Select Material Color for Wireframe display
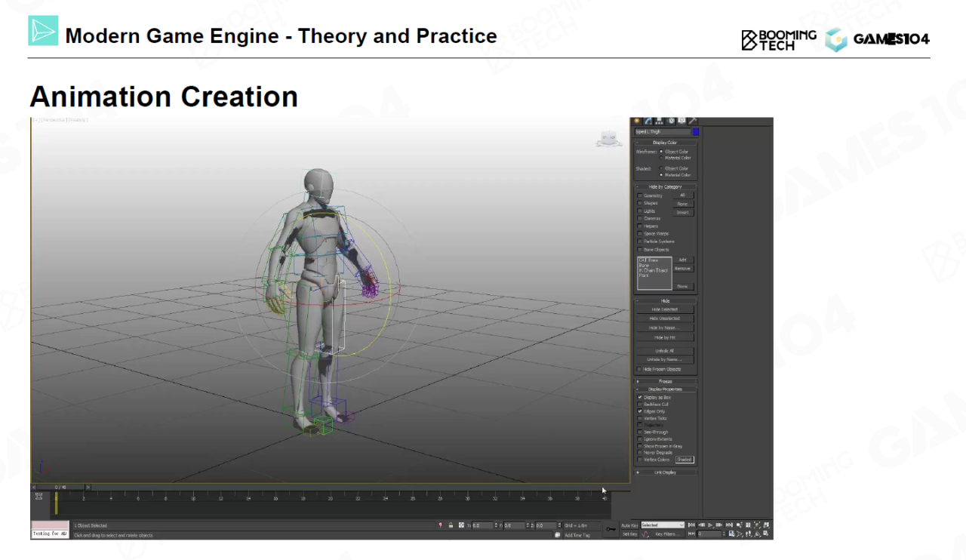This screenshot has width=966, height=560. tap(661, 158)
